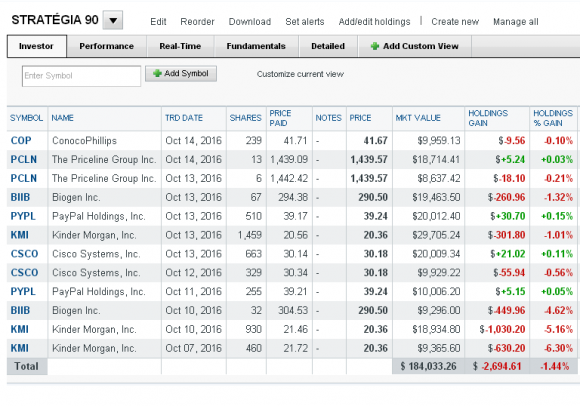Click the green plus icon on Add Custom View
Viewport: 580px width, 406px height.
point(375,46)
